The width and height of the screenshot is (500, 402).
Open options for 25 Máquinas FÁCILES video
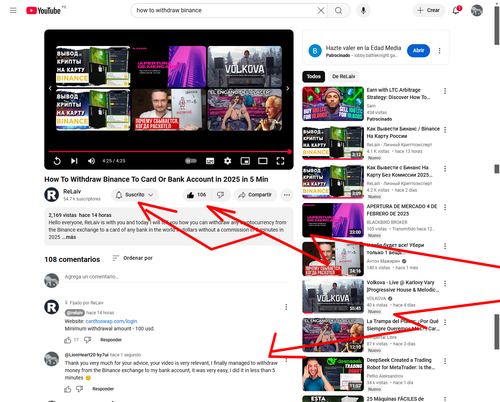click(445, 399)
